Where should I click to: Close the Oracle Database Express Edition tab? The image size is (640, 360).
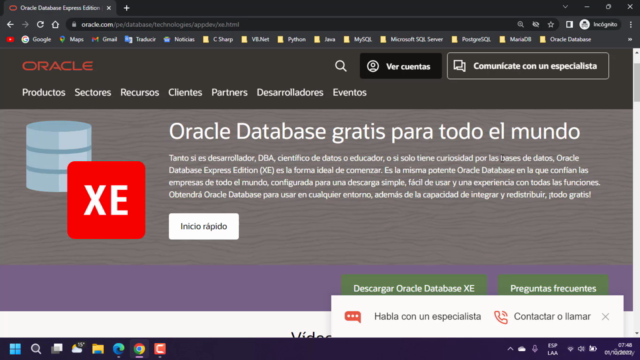[109, 8]
